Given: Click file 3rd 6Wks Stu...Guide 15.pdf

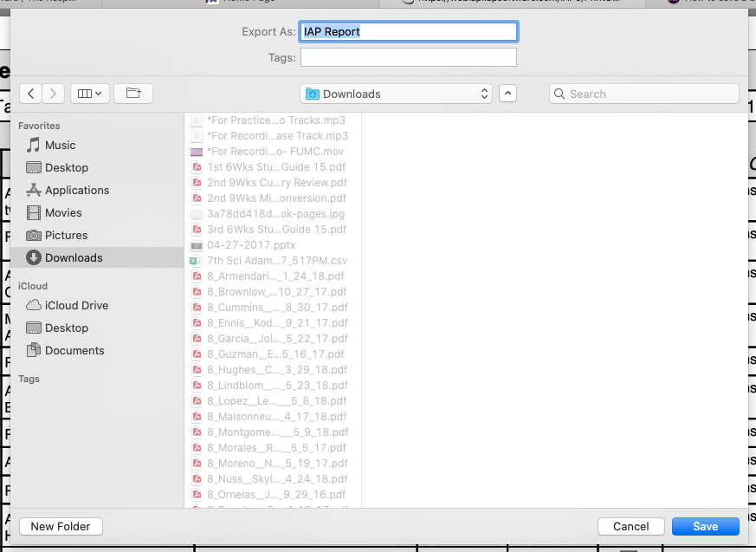Looking at the screenshot, I should 273,229.
